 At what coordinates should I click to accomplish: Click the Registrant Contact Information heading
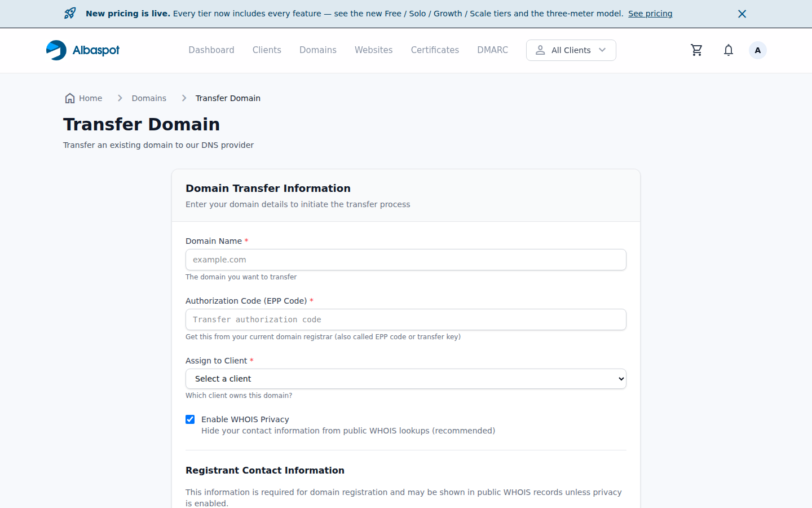click(x=265, y=470)
